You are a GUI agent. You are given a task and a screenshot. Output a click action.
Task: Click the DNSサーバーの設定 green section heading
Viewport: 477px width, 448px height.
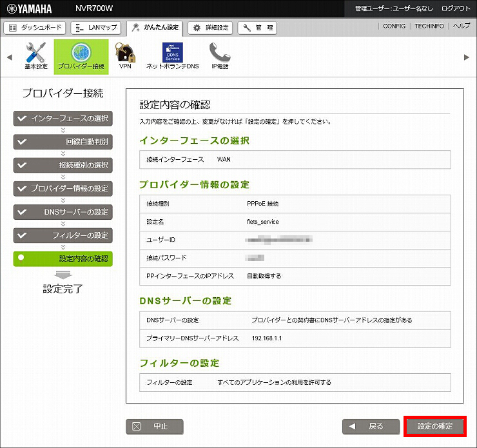(x=185, y=301)
